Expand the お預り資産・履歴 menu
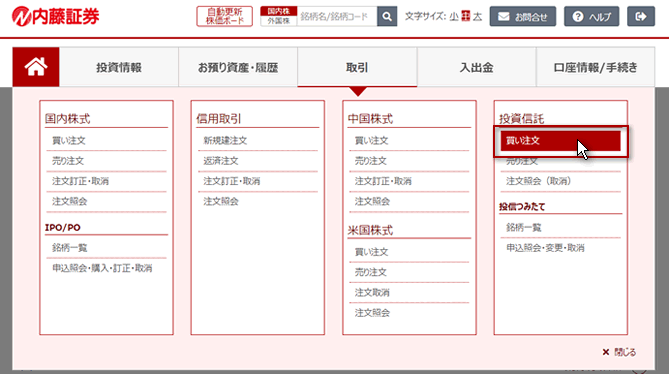This screenshot has height=374, width=669. pyautogui.click(x=238, y=67)
